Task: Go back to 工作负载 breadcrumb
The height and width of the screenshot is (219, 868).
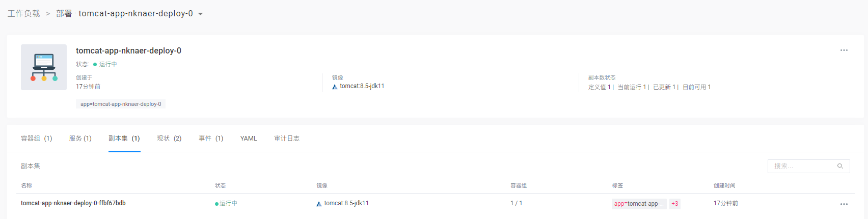Action: coord(23,14)
